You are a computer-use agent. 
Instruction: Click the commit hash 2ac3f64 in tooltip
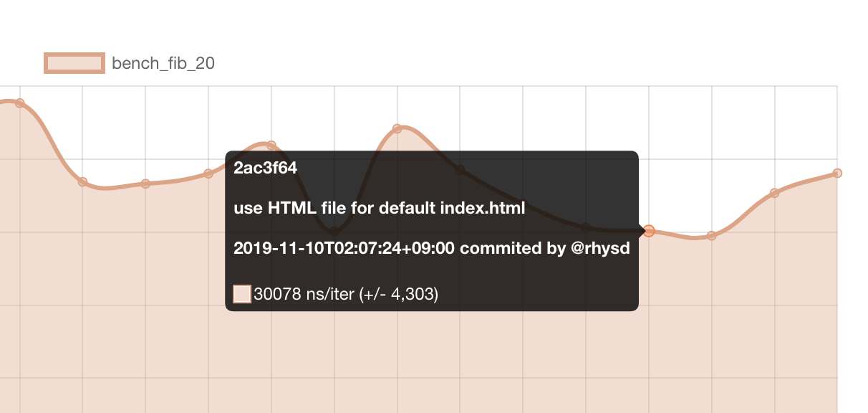[x=265, y=168]
